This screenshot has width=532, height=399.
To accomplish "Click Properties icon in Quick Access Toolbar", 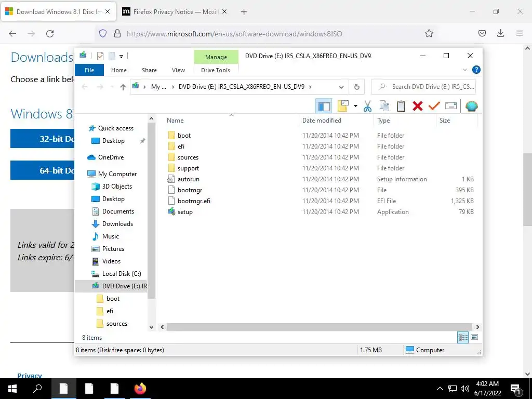I will [x=100, y=56].
